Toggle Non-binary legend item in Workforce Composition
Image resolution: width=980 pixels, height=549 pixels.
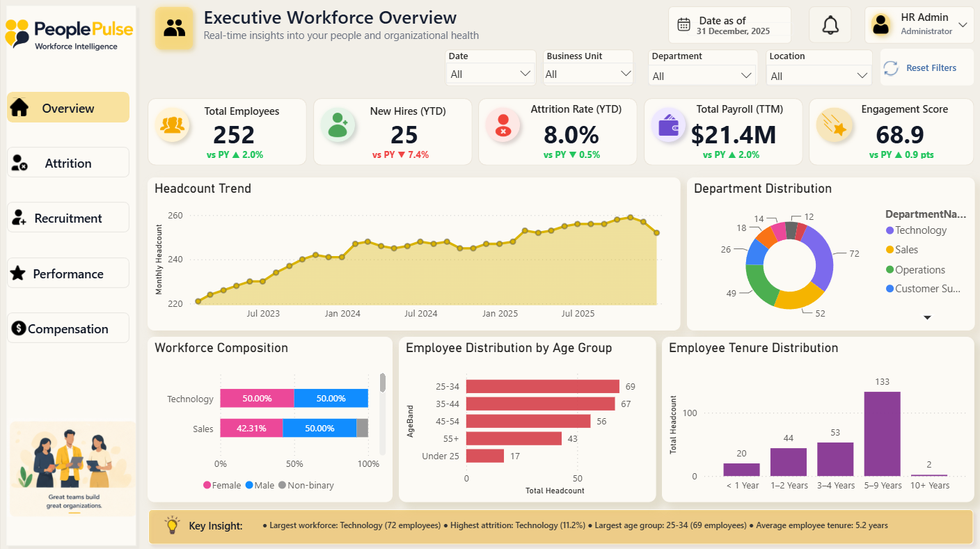306,486
